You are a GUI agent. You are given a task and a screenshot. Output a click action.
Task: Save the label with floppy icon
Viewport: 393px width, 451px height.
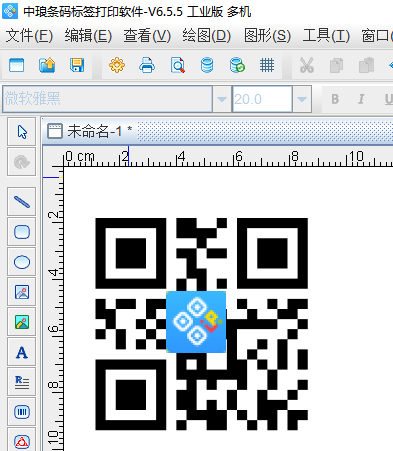[77, 65]
